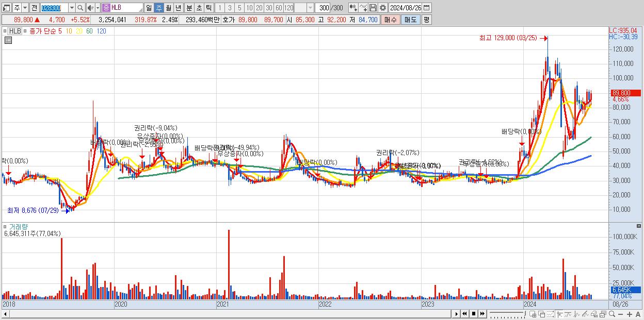Screen dimensions: 644x320
Task: Expand the stock code history dropdown
Action: (72, 8)
